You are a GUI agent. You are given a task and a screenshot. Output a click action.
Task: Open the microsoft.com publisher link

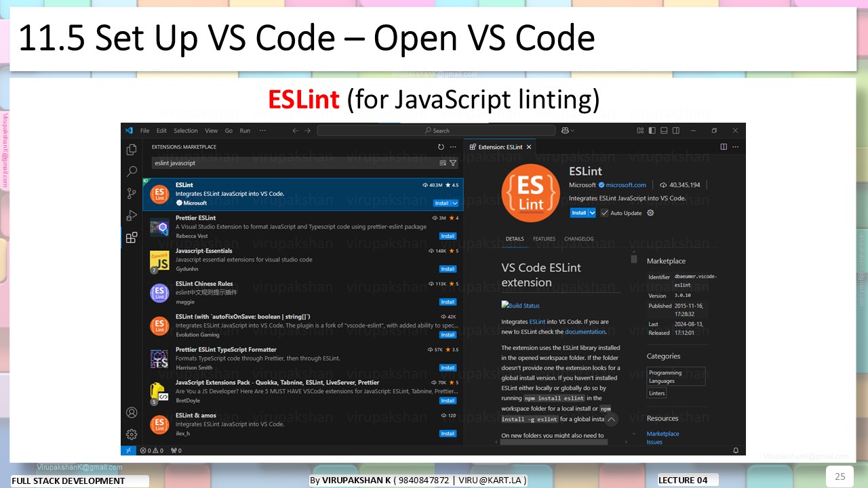tap(626, 185)
